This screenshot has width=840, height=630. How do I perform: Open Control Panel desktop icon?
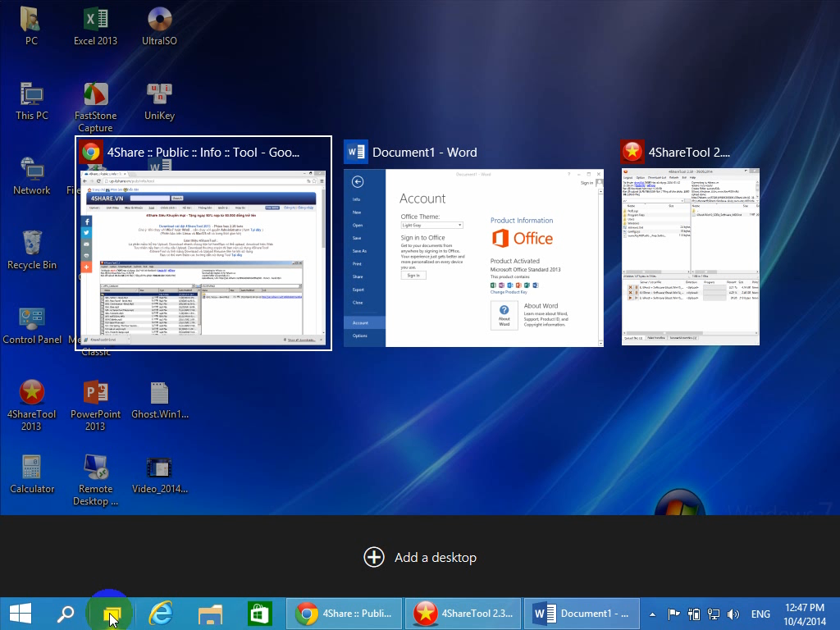pyautogui.click(x=32, y=325)
